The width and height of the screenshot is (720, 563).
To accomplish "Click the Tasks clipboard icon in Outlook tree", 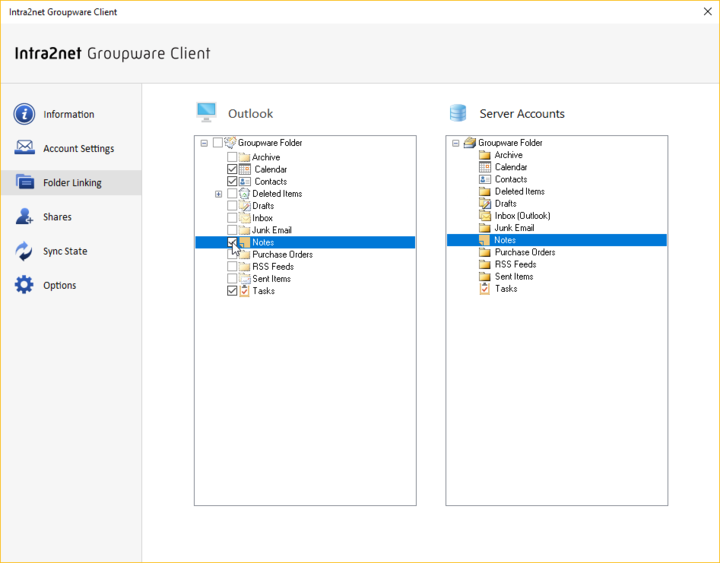I will coord(245,291).
